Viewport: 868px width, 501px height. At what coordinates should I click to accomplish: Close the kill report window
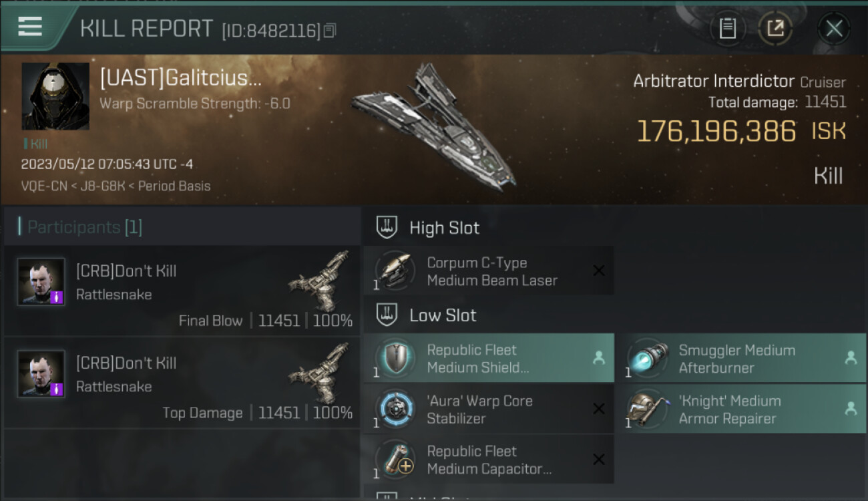(834, 28)
